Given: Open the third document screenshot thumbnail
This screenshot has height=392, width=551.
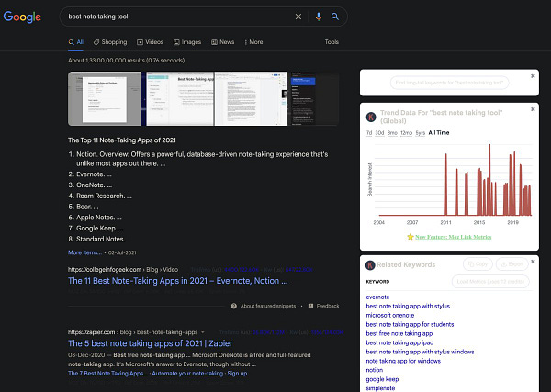Looking at the screenshot, I should pyautogui.click(x=251, y=99).
